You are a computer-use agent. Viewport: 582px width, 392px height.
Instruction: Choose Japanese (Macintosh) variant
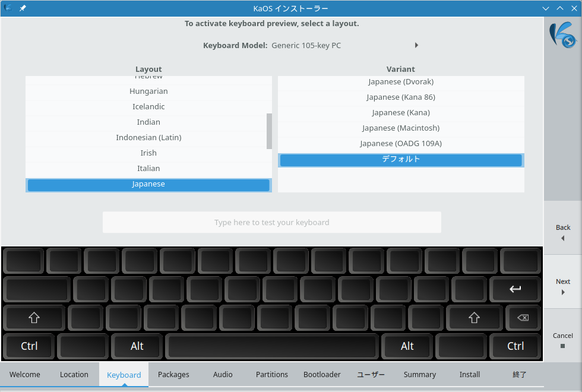click(401, 128)
